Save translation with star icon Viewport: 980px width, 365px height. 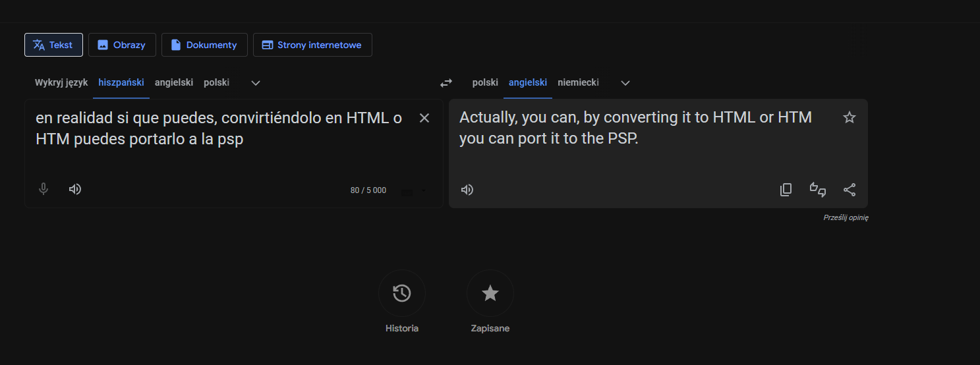[x=850, y=117]
